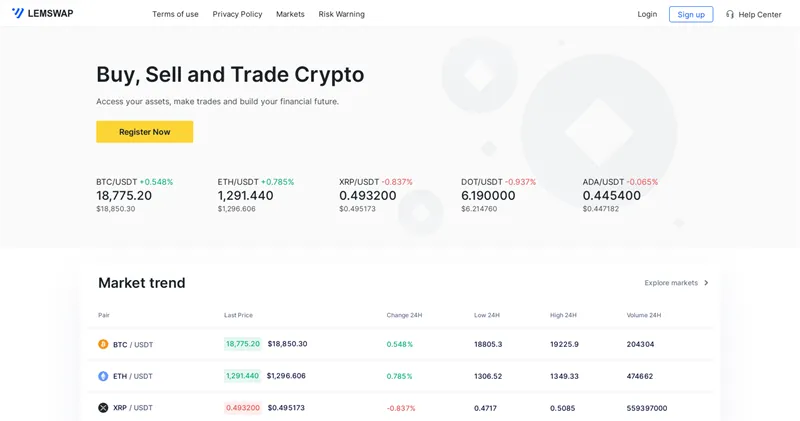Click the headset Help Center icon
This screenshot has width=800, height=421.
pyautogui.click(x=730, y=14)
